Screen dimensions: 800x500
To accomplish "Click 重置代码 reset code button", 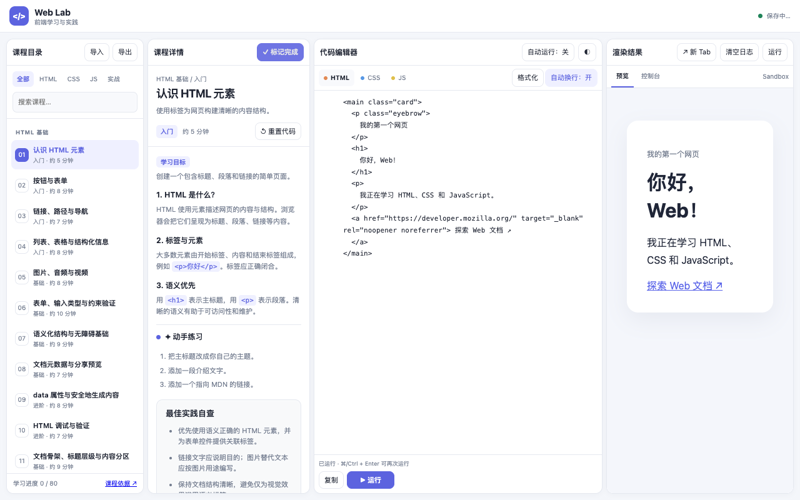I will coord(278,131).
